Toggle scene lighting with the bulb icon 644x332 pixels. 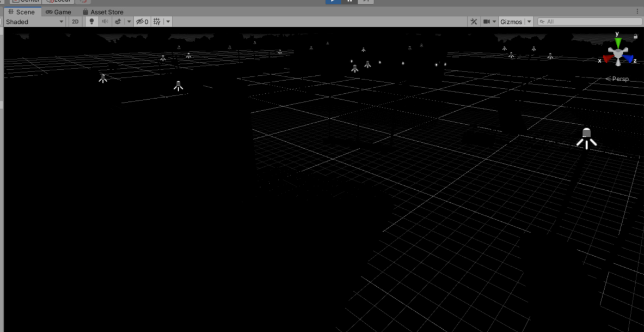coord(91,22)
